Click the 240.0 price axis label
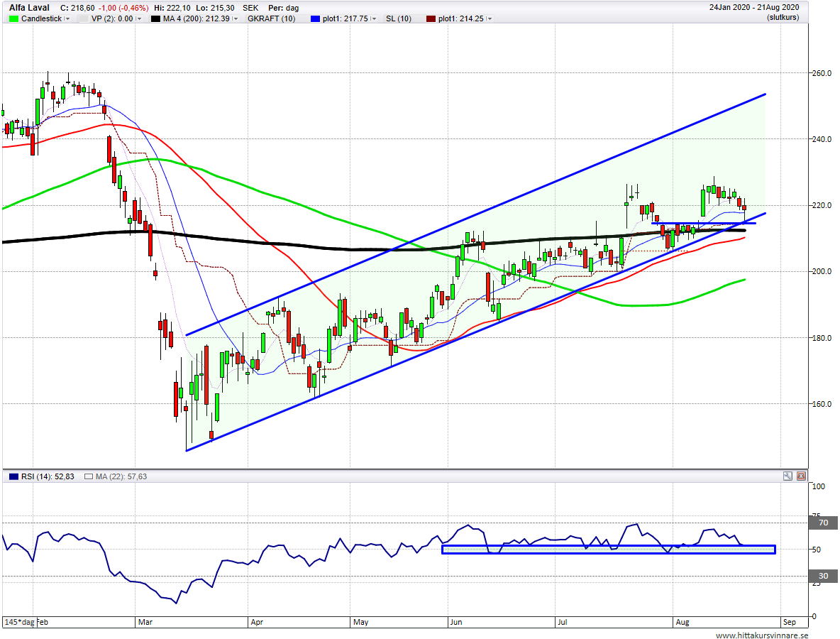Image resolution: width=840 pixels, height=639 pixels. point(822,139)
